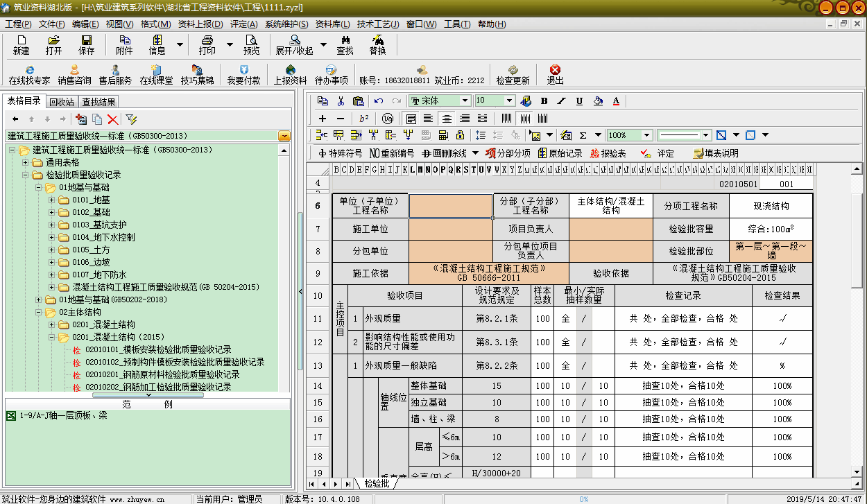The height and width of the screenshot is (504, 867).
Task: Run 检查更新 to check for updates
Action: click(513, 74)
